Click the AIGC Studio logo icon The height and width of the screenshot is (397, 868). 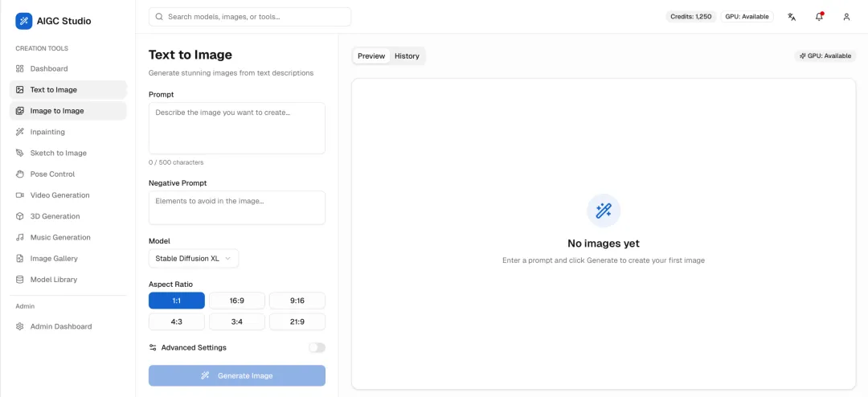tap(24, 21)
